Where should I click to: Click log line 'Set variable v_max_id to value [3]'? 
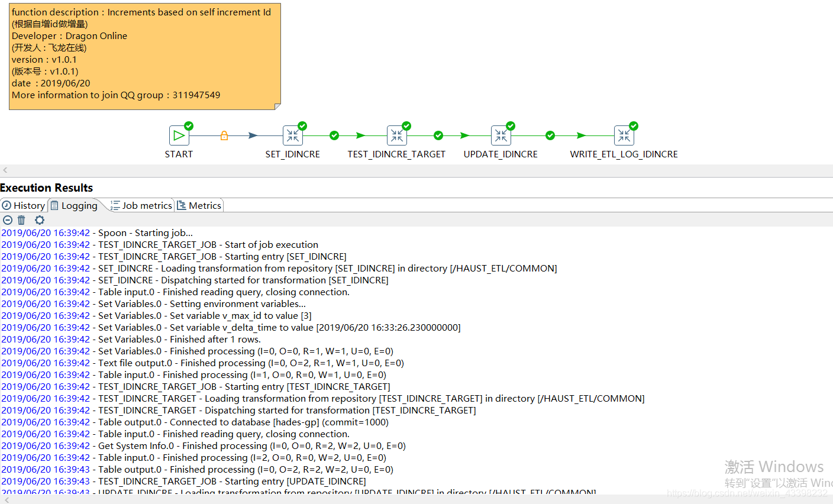(156, 315)
